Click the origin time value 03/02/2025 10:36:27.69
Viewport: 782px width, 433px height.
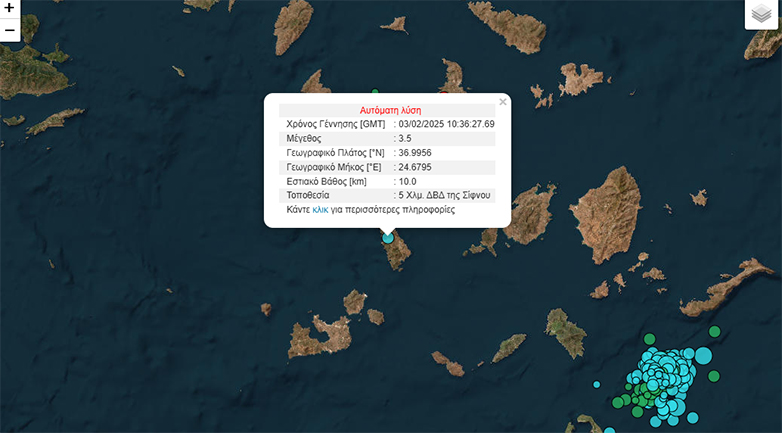coord(447,124)
